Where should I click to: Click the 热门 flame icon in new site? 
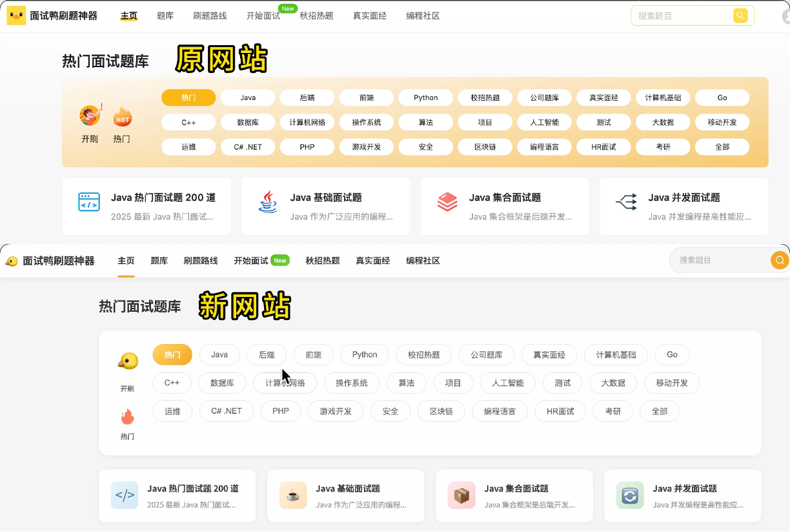[x=127, y=417]
